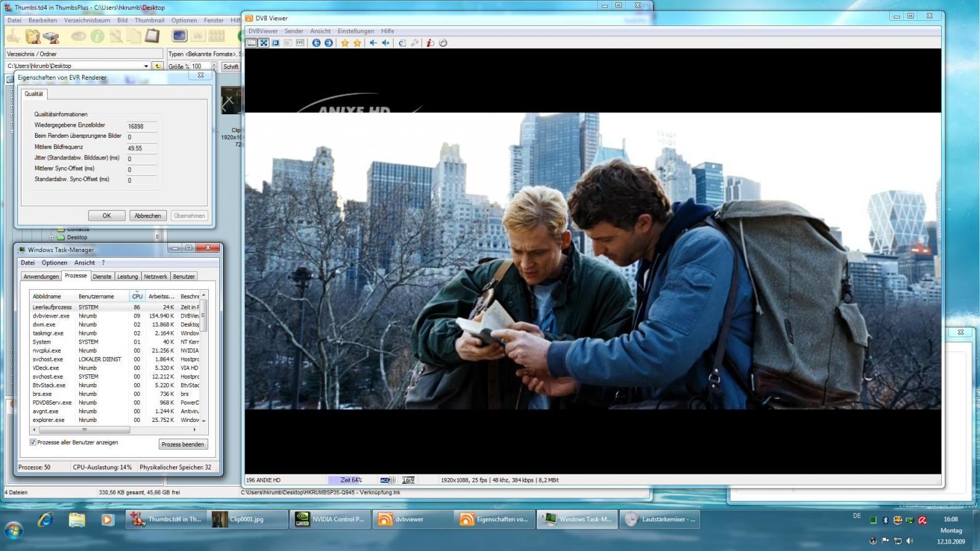Open the ThumbsPlus directory path dropdown
This screenshot has height=551, width=980.
[146, 66]
